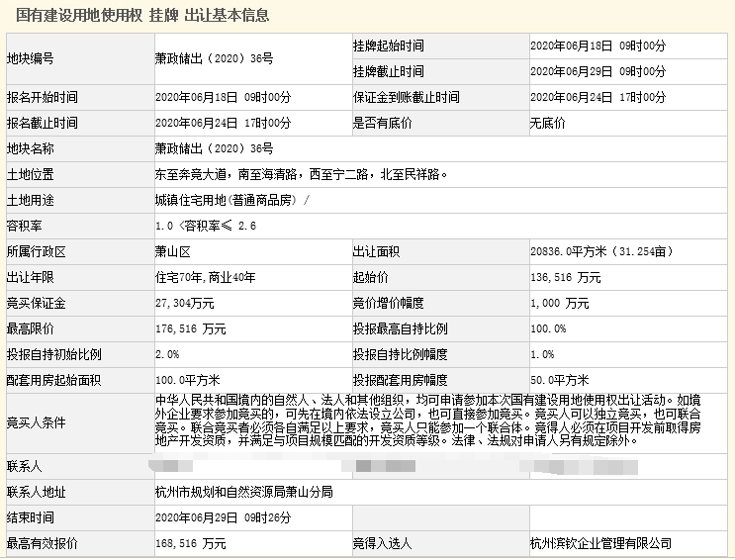The image size is (735, 560).
Task: Click 报名开始时间 value 2020年06月18日
Action: [197, 98]
